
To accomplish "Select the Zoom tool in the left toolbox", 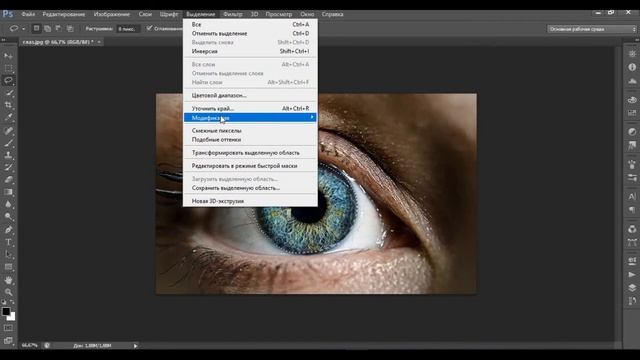I will click(x=8, y=292).
